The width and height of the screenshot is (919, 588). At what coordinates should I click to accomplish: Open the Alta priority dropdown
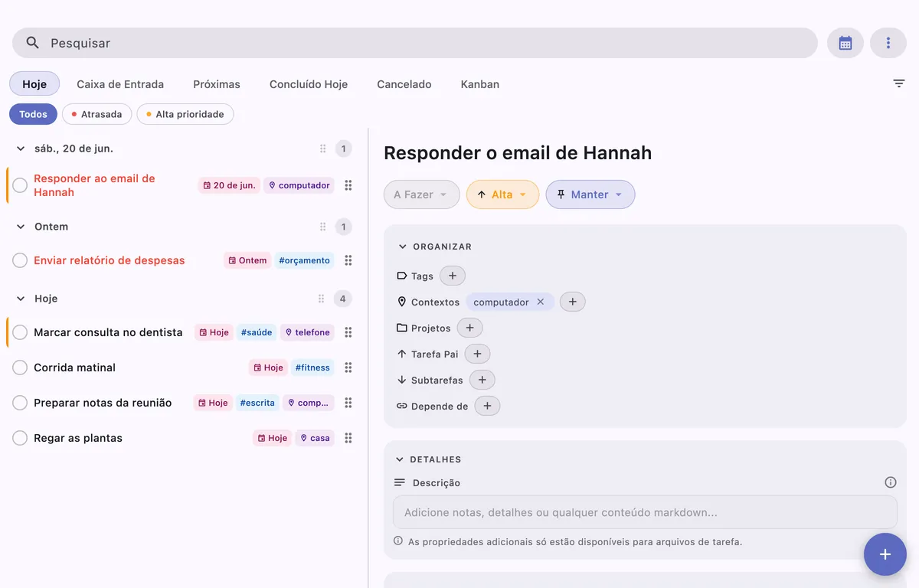502,194
